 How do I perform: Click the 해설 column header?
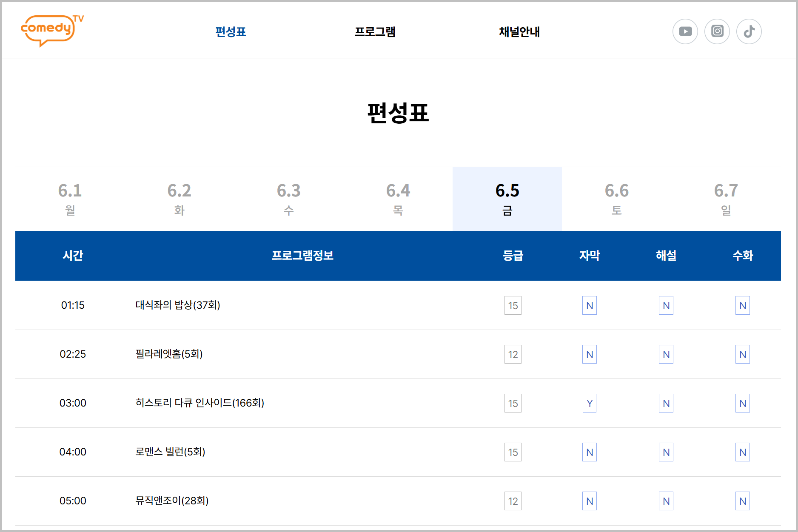click(666, 256)
